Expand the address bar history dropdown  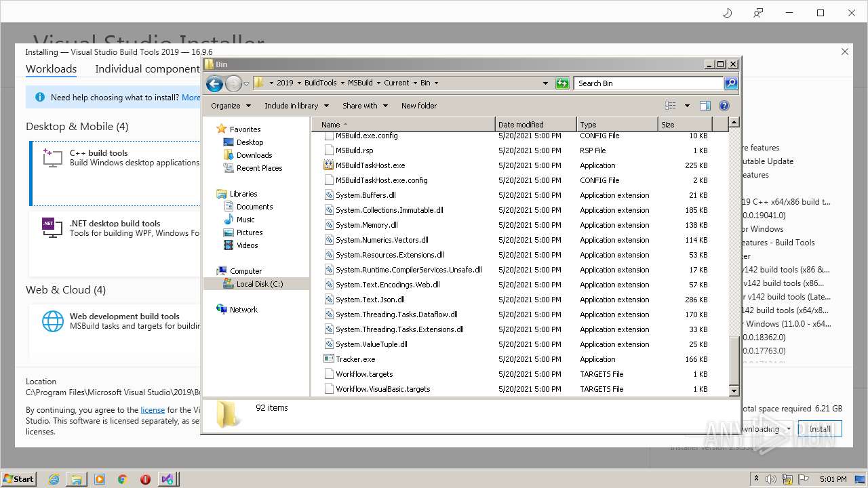tap(545, 83)
